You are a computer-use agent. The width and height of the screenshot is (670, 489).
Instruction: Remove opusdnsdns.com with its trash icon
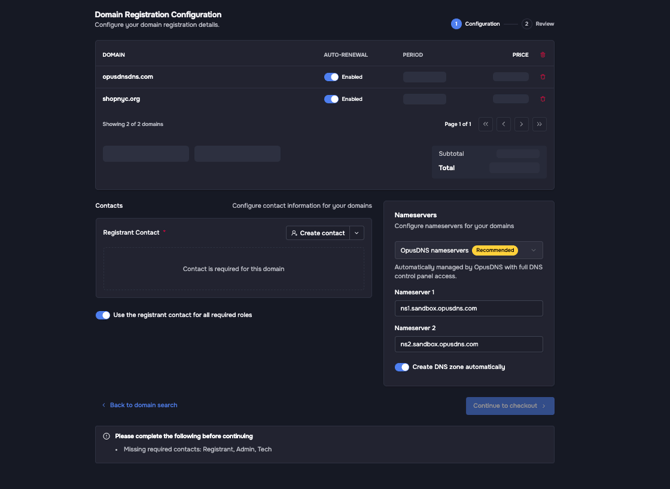(543, 77)
